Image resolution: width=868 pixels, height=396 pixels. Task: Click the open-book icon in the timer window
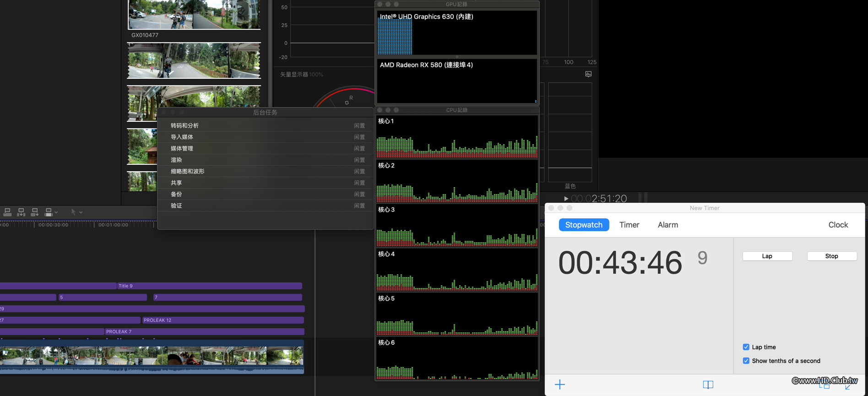click(x=708, y=385)
